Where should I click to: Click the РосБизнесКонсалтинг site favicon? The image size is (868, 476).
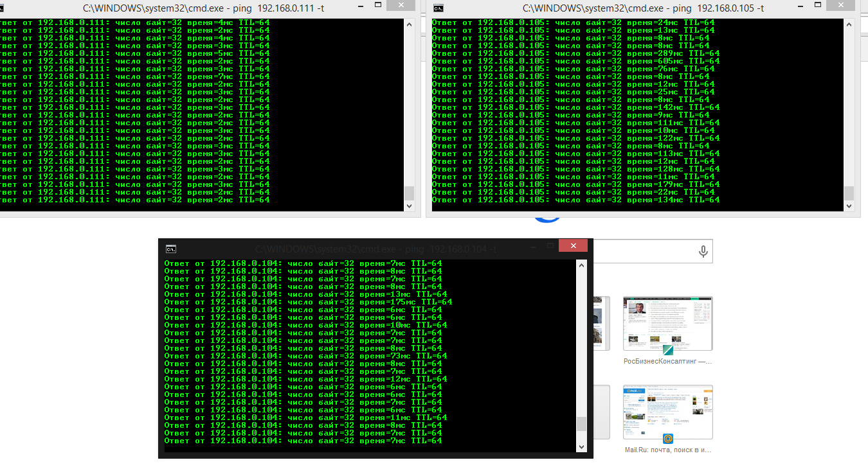point(668,350)
